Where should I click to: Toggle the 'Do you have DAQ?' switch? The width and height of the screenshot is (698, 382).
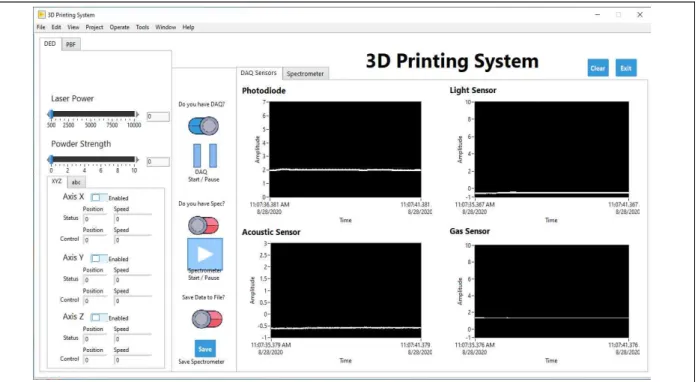203,126
